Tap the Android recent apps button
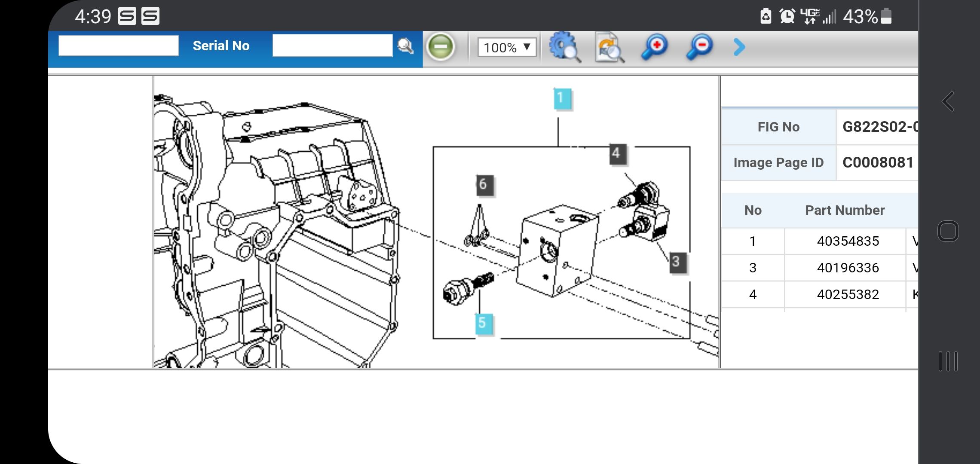The height and width of the screenshot is (464, 980). coord(948,361)
